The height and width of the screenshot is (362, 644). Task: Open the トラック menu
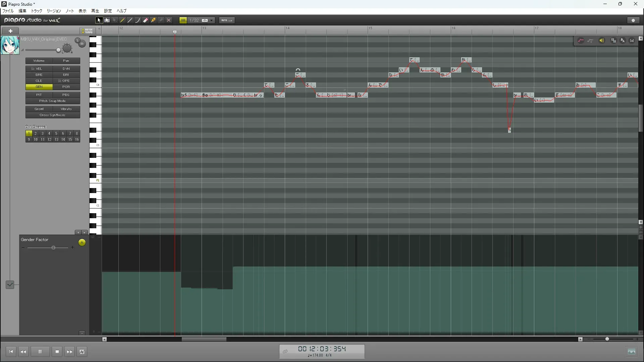37,11
